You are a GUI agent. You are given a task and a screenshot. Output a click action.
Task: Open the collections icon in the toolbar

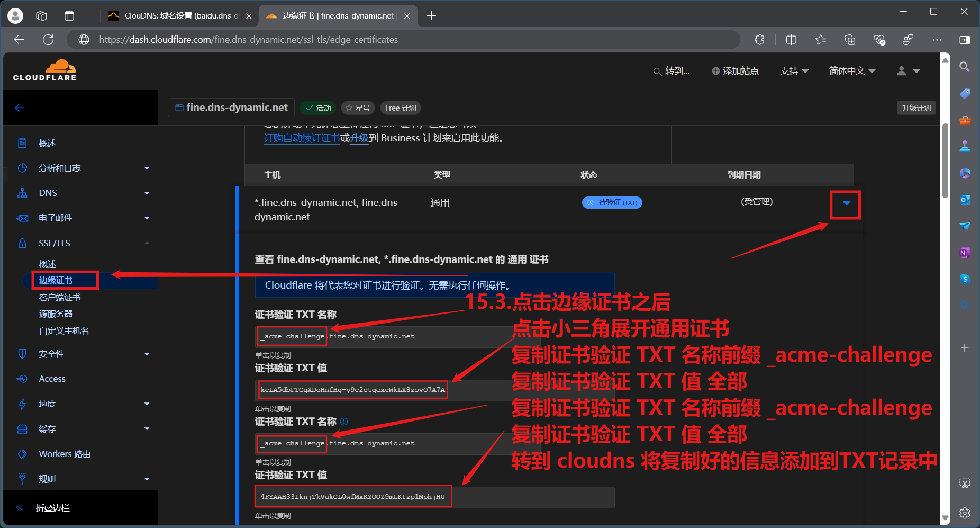point(850,40)
